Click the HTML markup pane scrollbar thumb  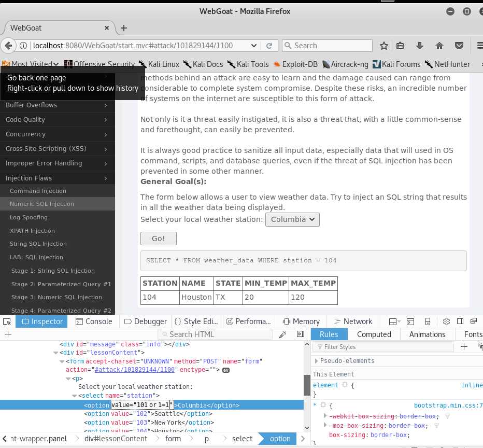pos(307,385)
